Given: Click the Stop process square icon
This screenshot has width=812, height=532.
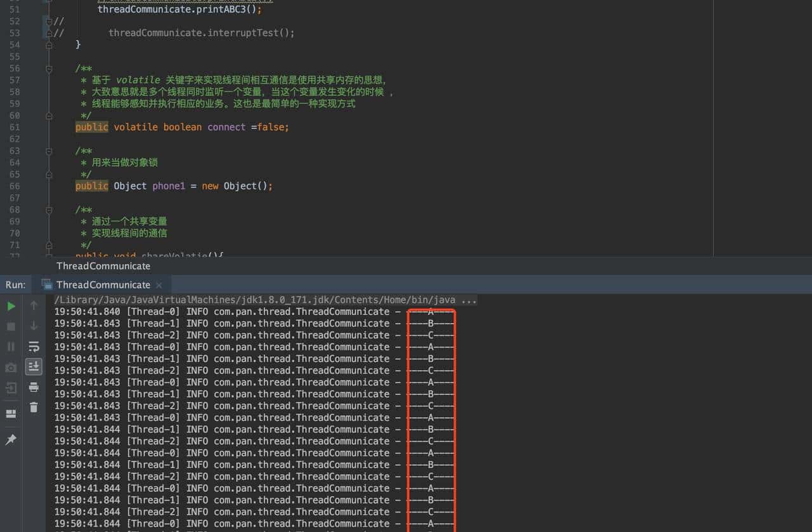Looking at the screenshot, I should click(11, 326).
